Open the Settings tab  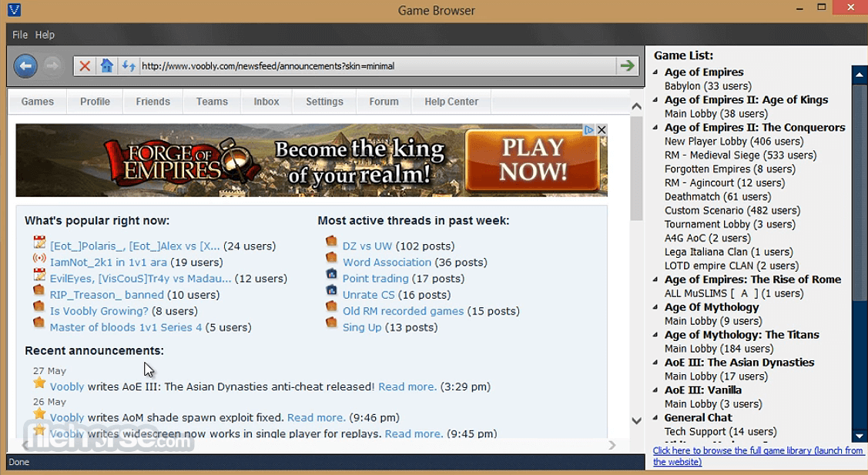324,102
